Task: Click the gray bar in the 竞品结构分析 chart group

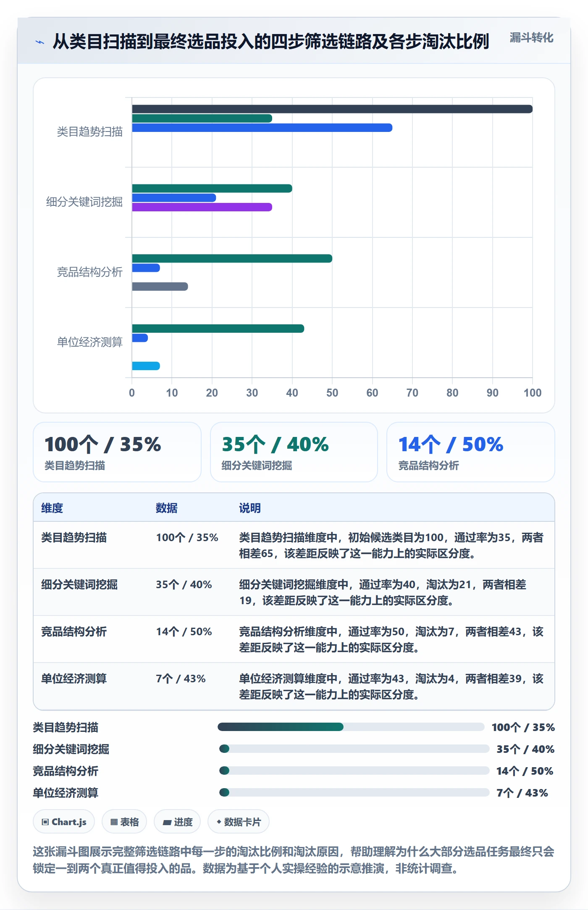Action: tap(160, 287)
